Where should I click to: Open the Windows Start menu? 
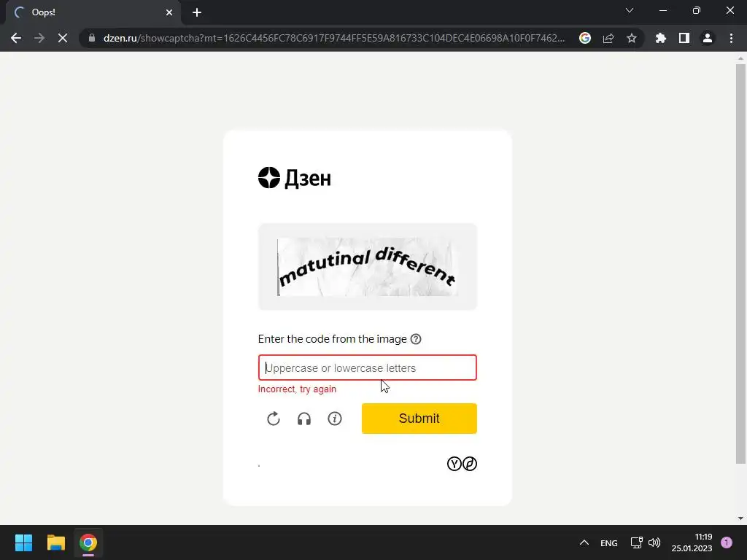[x=24, y=542]
